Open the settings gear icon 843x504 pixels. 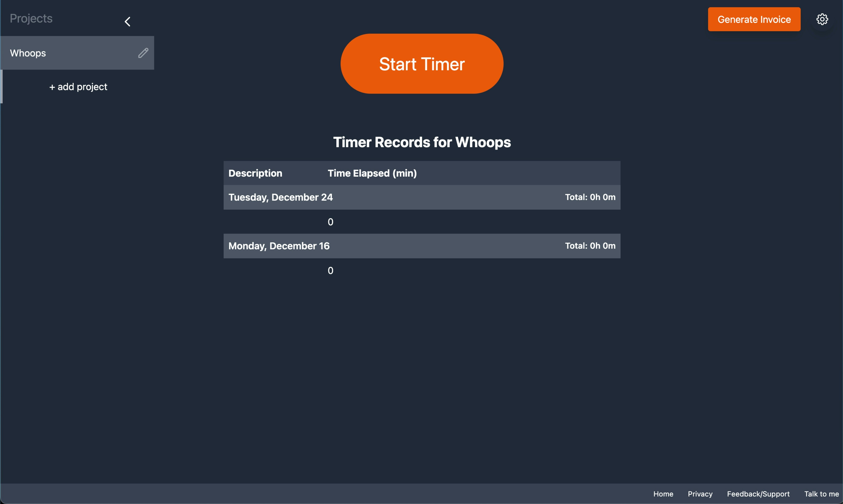click(822, 19)
